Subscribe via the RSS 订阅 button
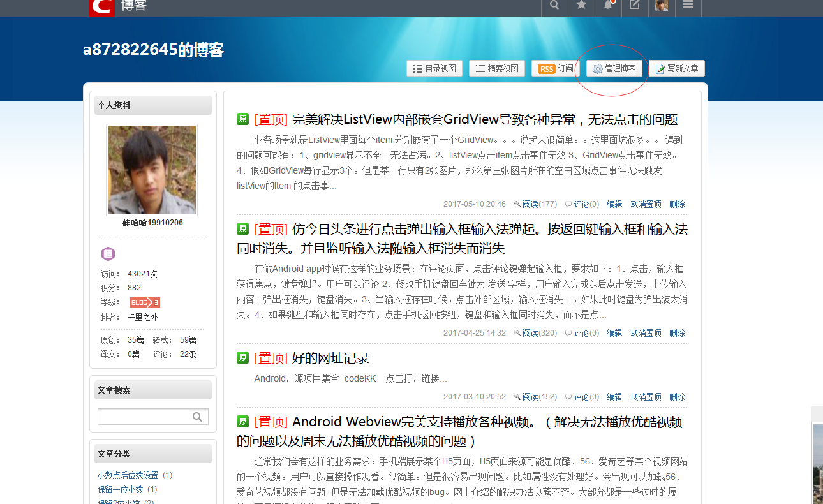The width and height of the screenshot is (823, 504). tap(556, 68)
